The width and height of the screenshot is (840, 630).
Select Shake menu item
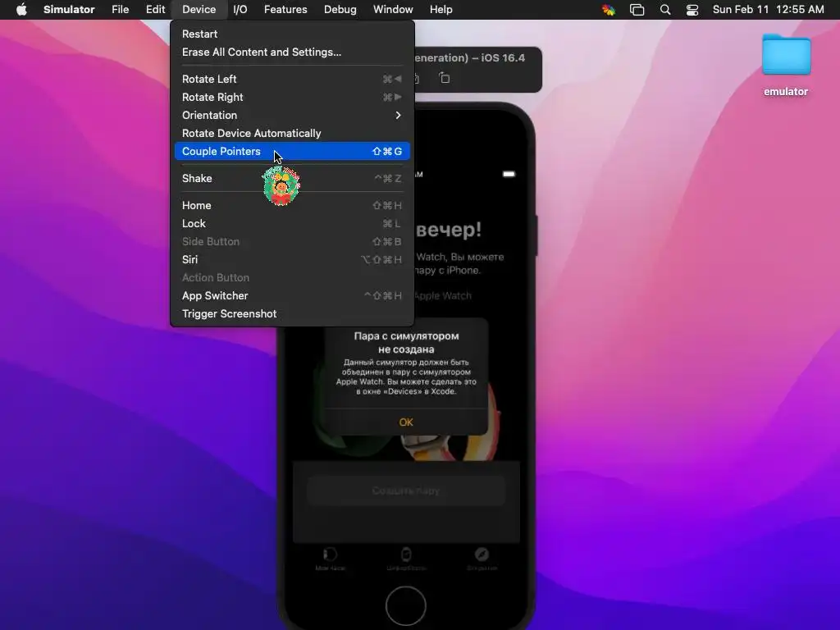click(292, 178)
